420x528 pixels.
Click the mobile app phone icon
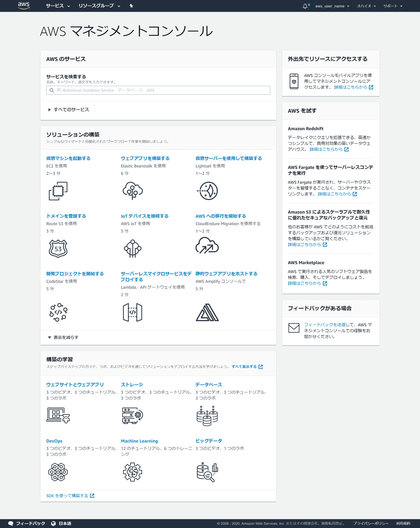click(294, 81)
